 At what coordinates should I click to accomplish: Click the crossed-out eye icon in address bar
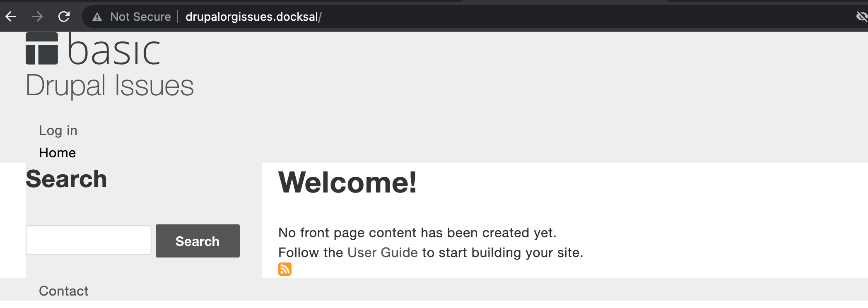pos(861,17)
